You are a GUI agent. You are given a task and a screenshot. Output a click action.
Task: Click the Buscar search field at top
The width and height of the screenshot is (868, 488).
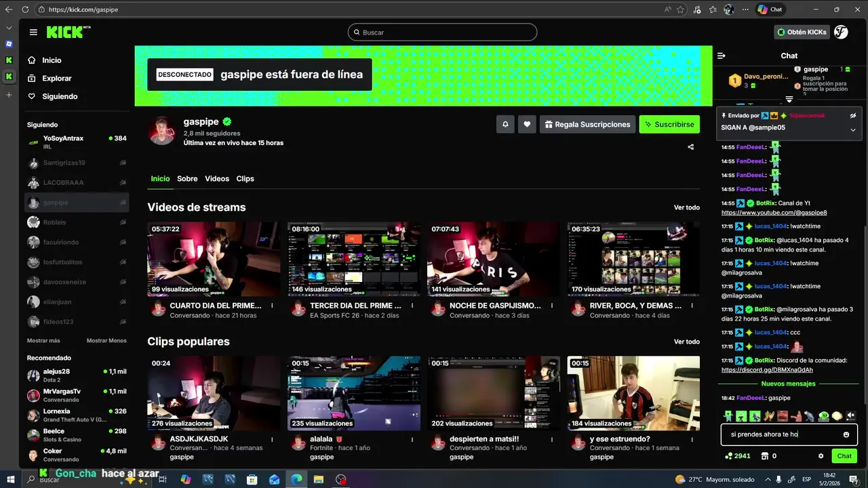[x=442, y=33]
